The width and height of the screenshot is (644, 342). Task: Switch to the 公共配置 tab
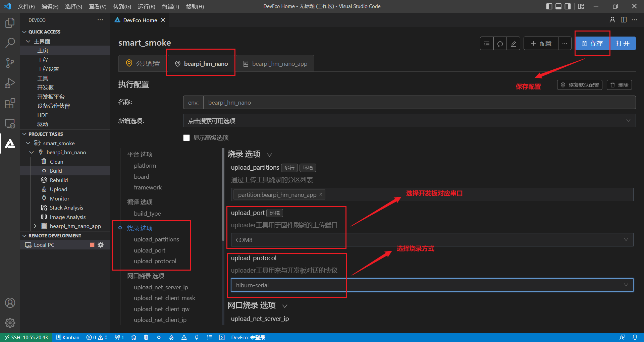[x=143, y=63]
